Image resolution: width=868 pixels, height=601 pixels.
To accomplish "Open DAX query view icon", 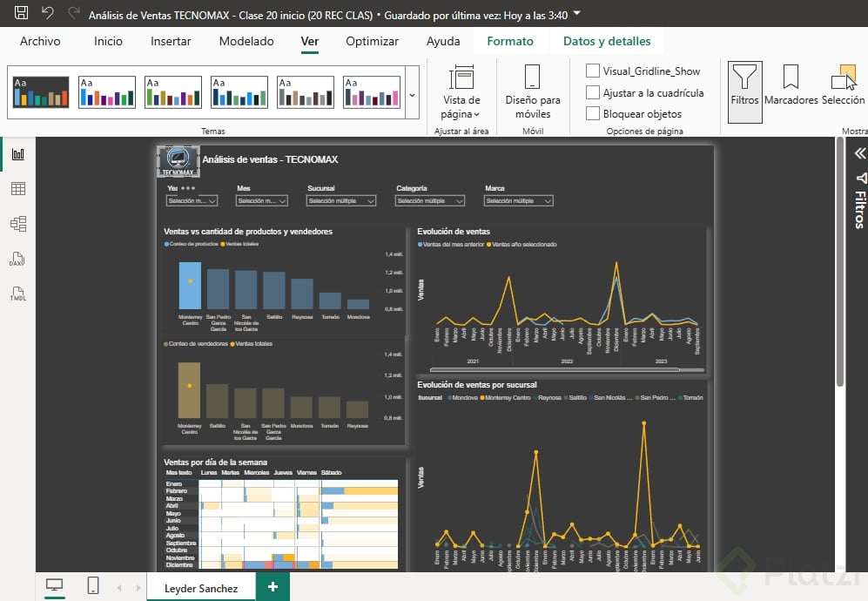I will coord(17,259).
